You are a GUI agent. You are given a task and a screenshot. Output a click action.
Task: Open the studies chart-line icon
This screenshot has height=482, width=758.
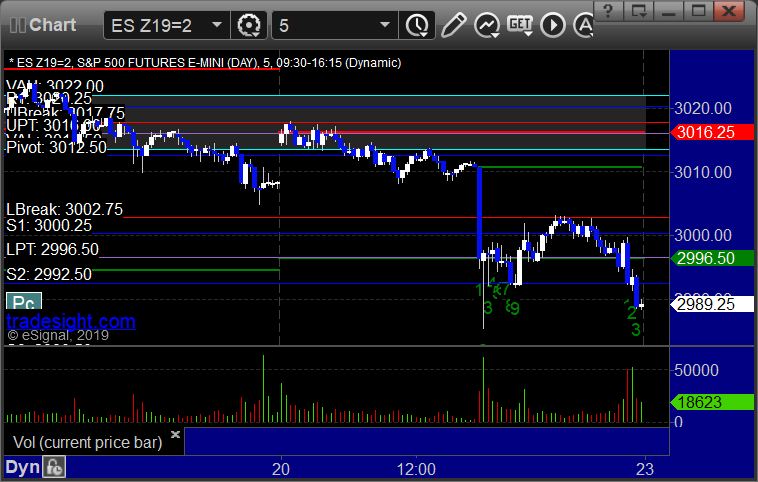486,25
